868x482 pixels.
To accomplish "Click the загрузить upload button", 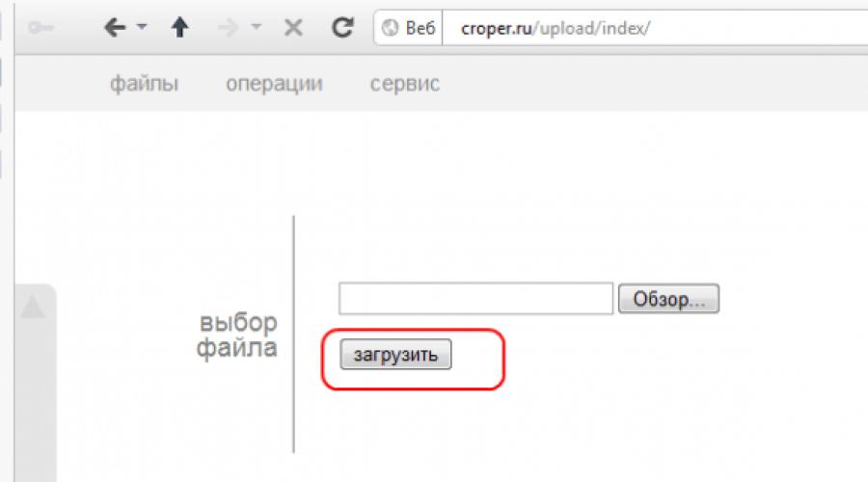I will point(395,354).
